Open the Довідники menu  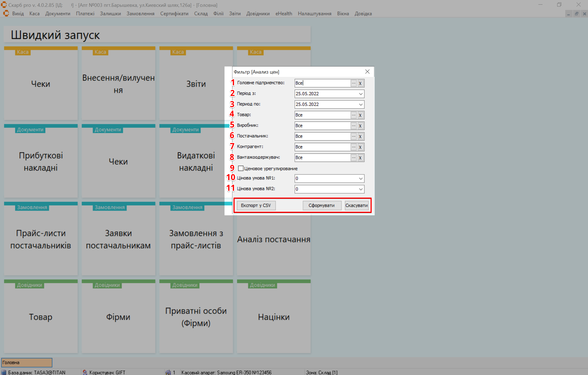258,14
